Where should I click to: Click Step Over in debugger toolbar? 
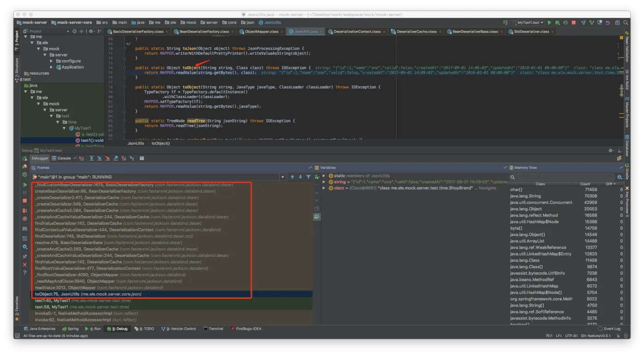(x=92, y=158)
